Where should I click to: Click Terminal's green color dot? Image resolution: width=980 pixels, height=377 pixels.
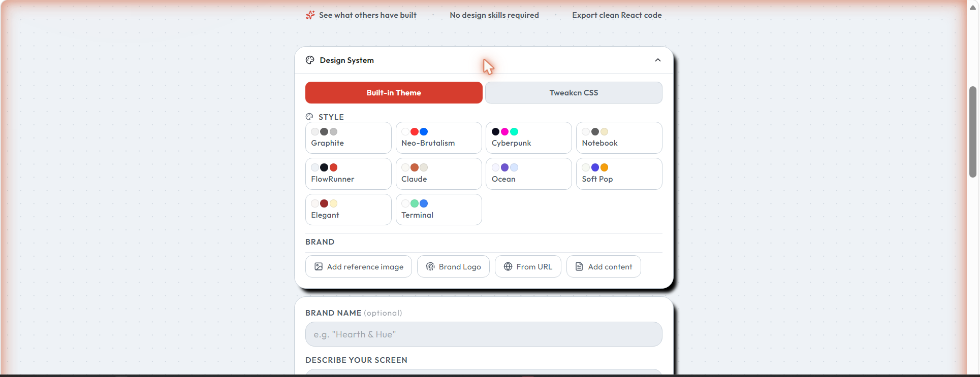(x=415, y=203)
